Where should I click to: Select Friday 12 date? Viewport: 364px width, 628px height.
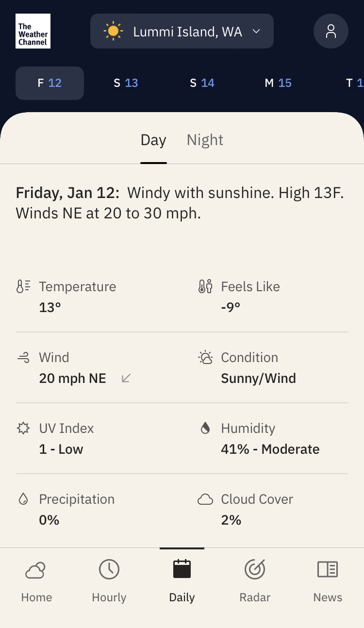[50, 83]
